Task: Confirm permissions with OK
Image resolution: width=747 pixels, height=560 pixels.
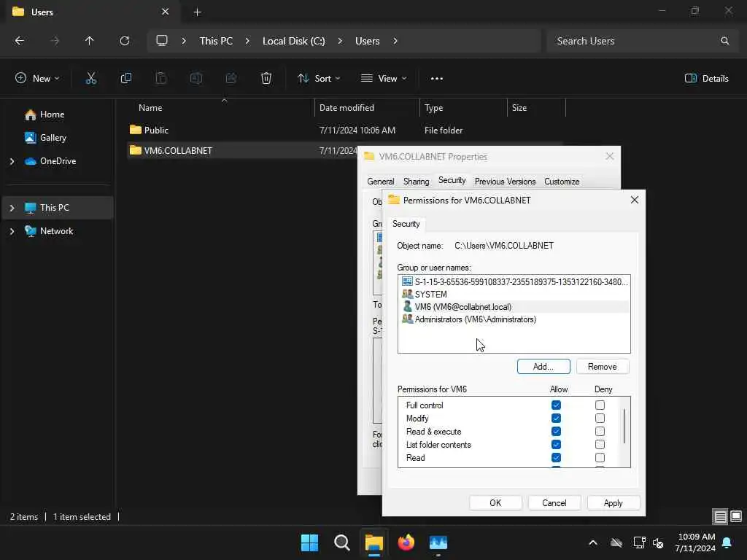Action: (x=495, y=503)
